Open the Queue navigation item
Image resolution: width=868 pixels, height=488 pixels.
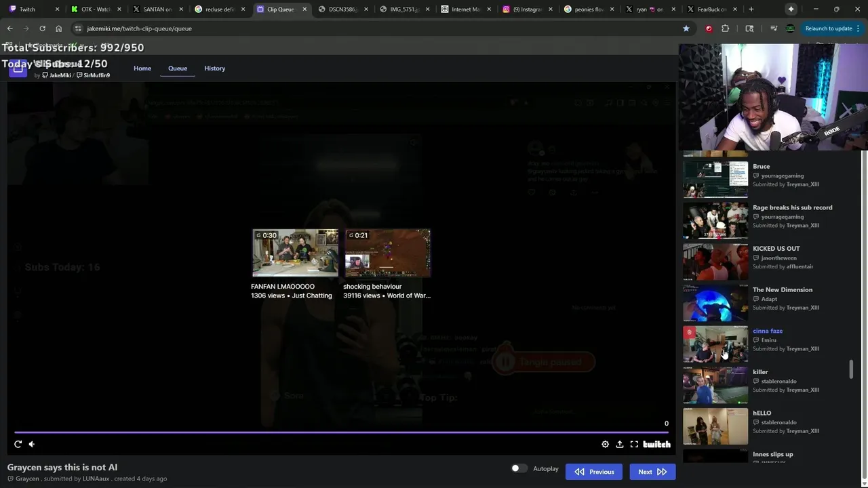click(178, 68)
